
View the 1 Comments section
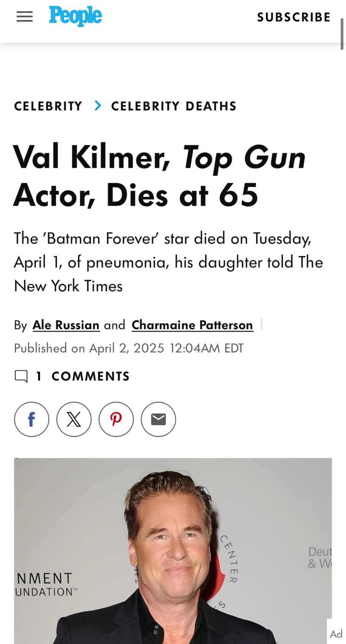[x=82, y=376]
